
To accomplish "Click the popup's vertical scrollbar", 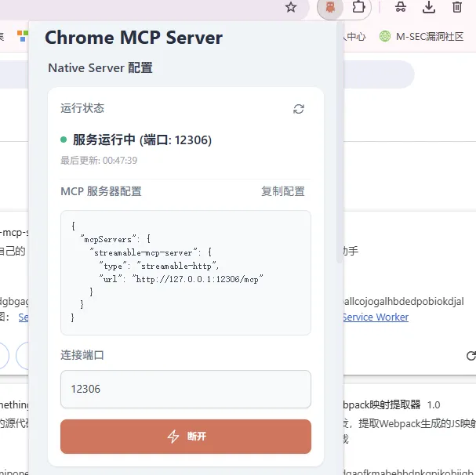I will [x=340, y=143].
